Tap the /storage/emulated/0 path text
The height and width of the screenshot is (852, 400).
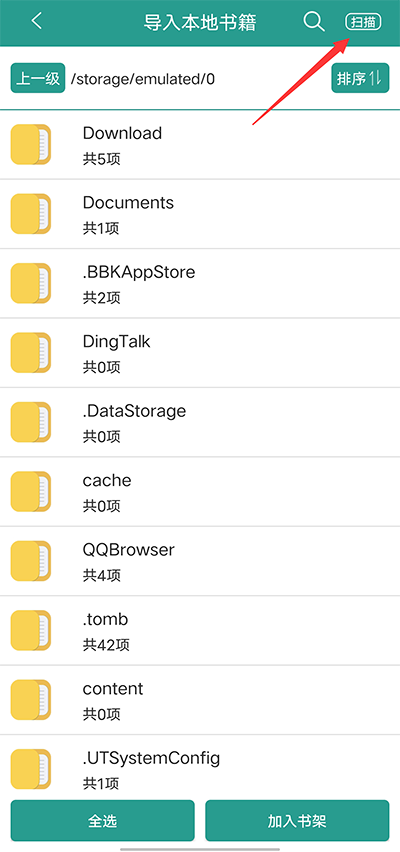click(x=143, y=79)
